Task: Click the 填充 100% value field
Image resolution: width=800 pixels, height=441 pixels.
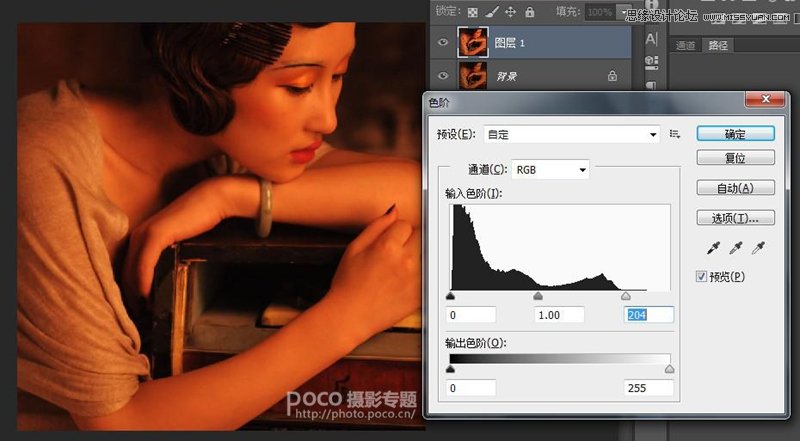Action: pyautogui.click(x=600, y=12)
